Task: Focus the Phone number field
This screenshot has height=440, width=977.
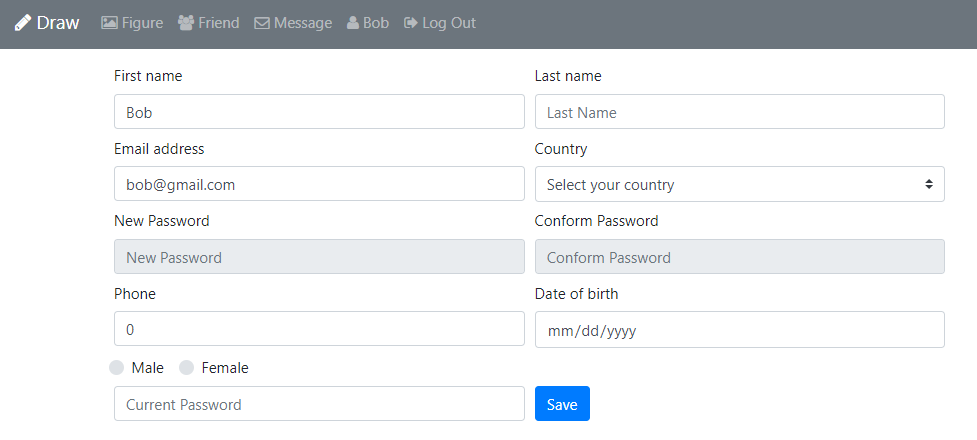Action: (320, 329)
